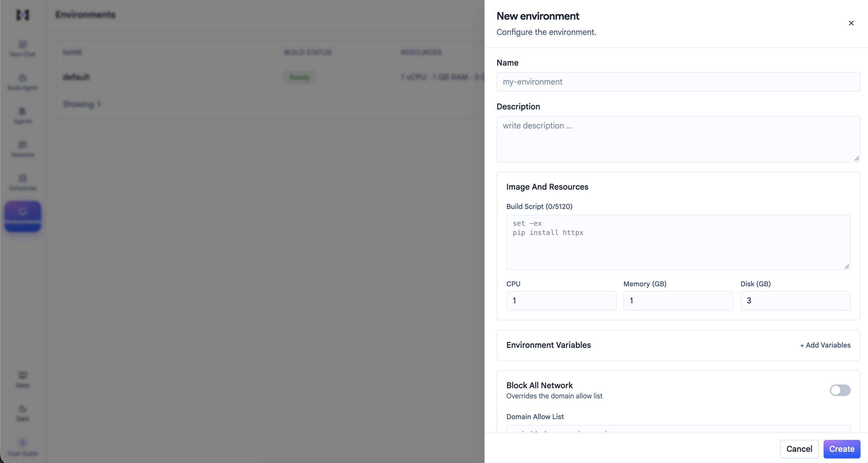The width and height of the screenshot is (868, 463).
Task: Open New Chat in the sidebar
Action: 22,49
